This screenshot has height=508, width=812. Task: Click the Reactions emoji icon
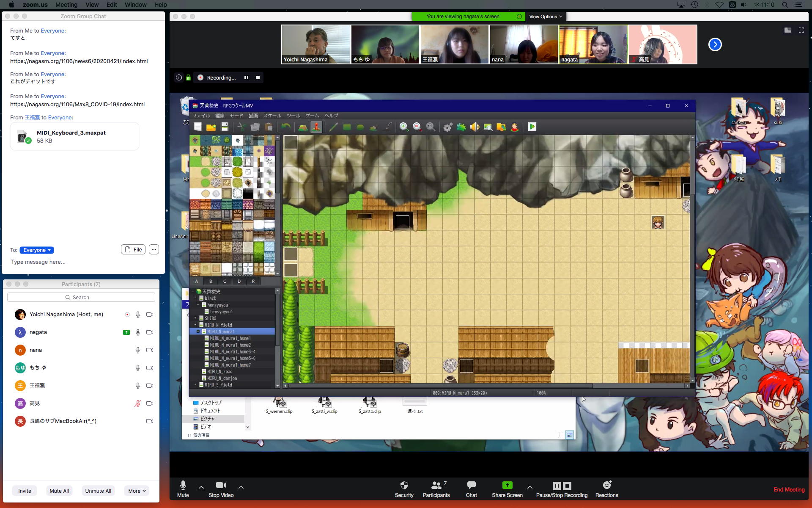[606, 485]
